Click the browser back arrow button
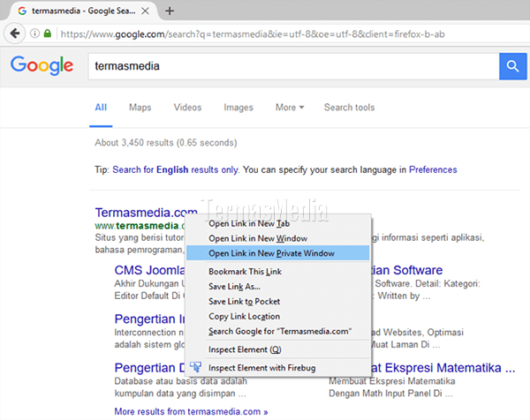530x420 pixels. pos(14,34)
